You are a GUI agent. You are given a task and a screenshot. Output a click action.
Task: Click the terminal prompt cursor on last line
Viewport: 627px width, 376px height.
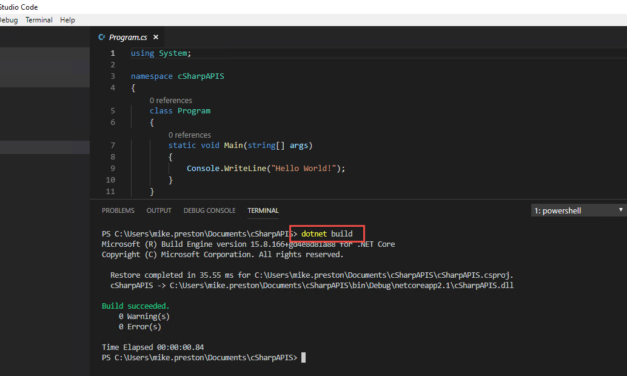(304, 358)
